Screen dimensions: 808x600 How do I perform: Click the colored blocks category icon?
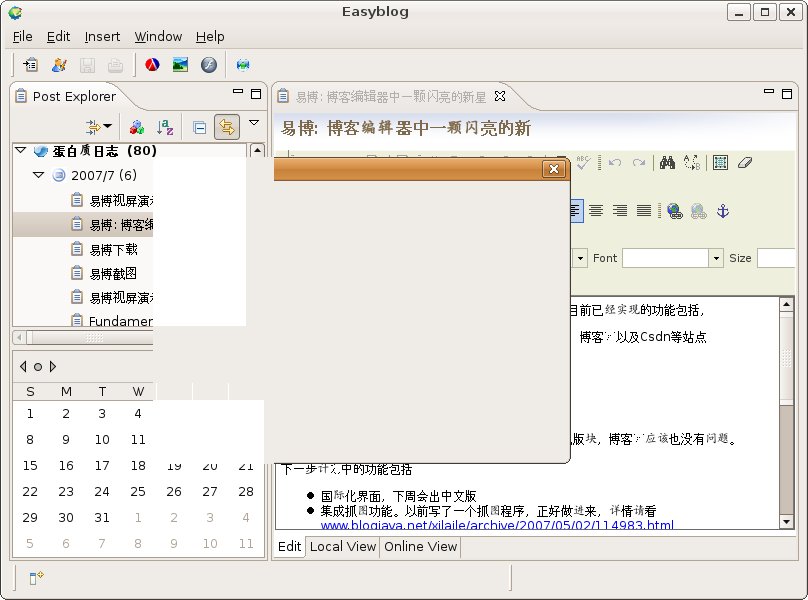click(137, 127)
